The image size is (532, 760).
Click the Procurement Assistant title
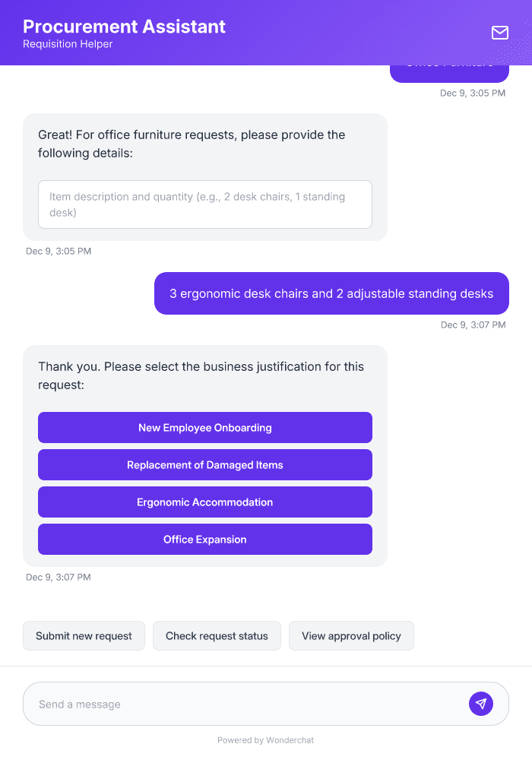124,27
